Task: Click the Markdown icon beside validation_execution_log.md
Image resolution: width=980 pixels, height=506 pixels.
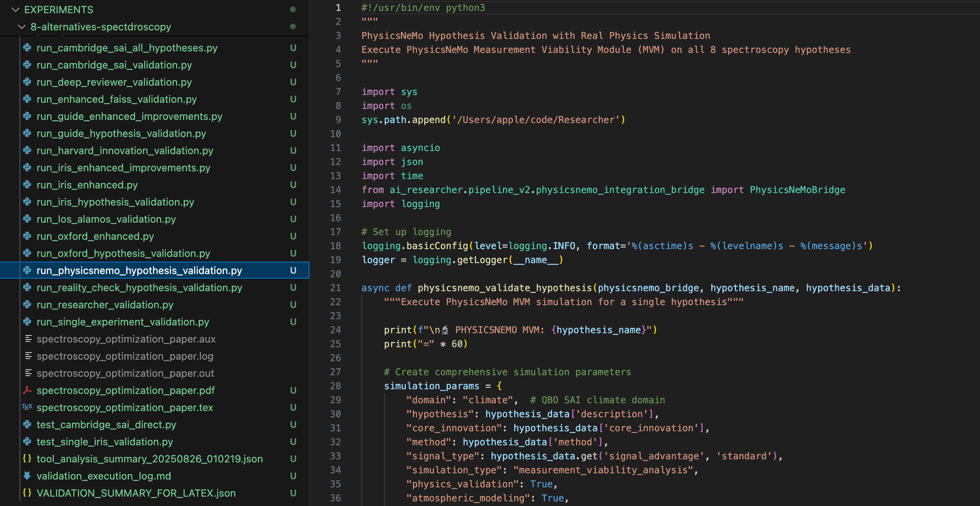Action: 27,476
